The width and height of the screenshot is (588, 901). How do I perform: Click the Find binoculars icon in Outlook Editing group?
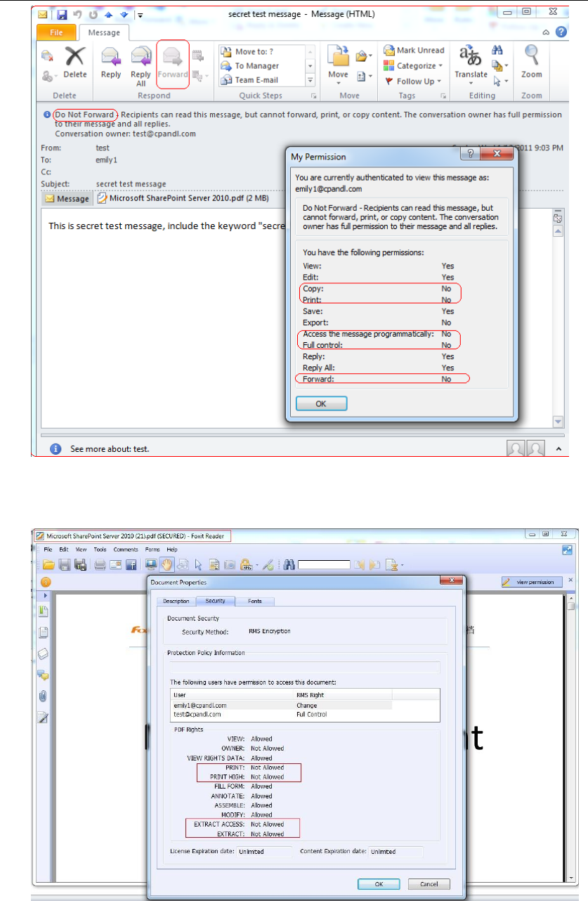(x=498, y=51)
